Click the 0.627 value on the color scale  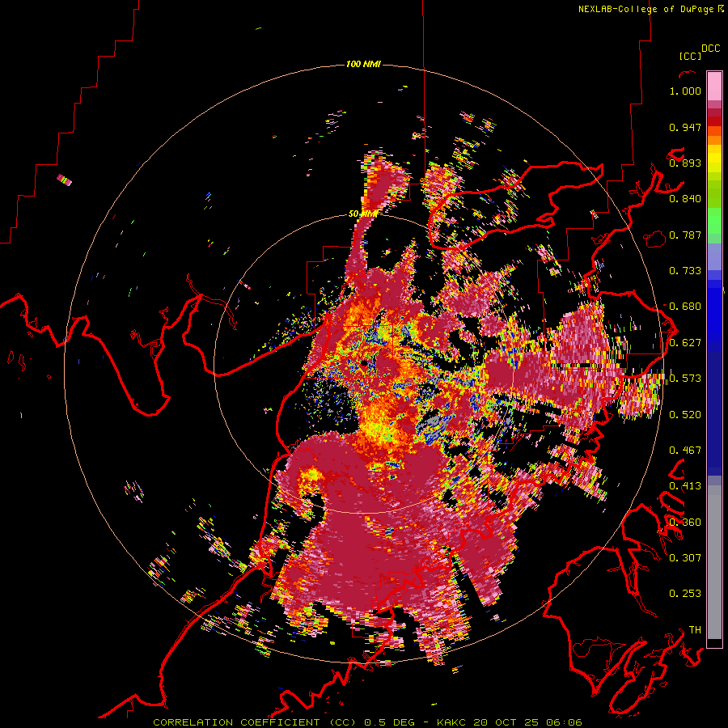point(685,343)
